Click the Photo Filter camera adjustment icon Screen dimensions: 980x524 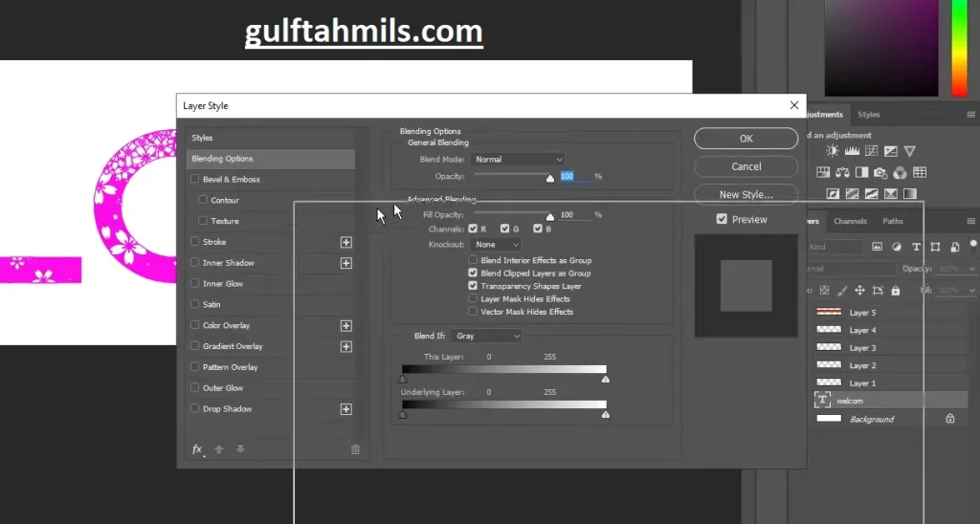pos(880,173)
